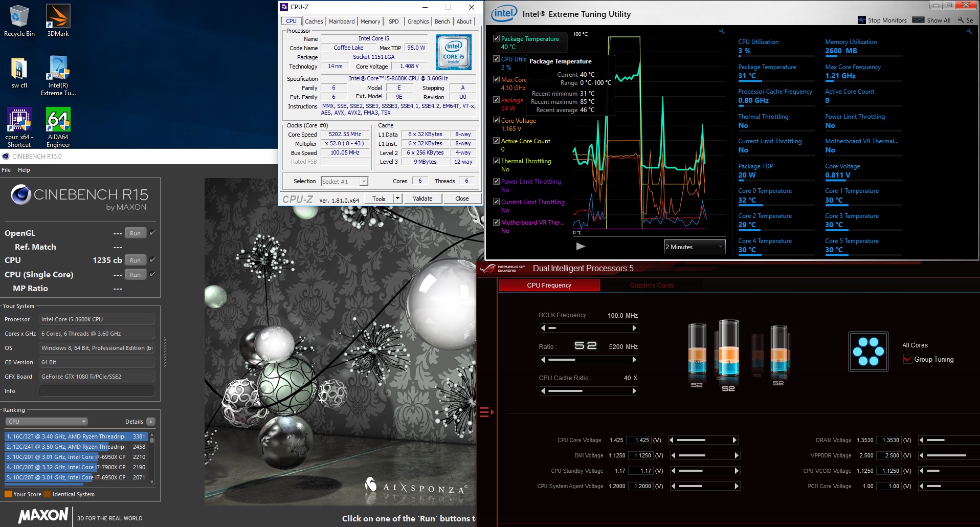Open the Bench tab in CPU-Z
This screenshot has height=527, width=980.
442,21
